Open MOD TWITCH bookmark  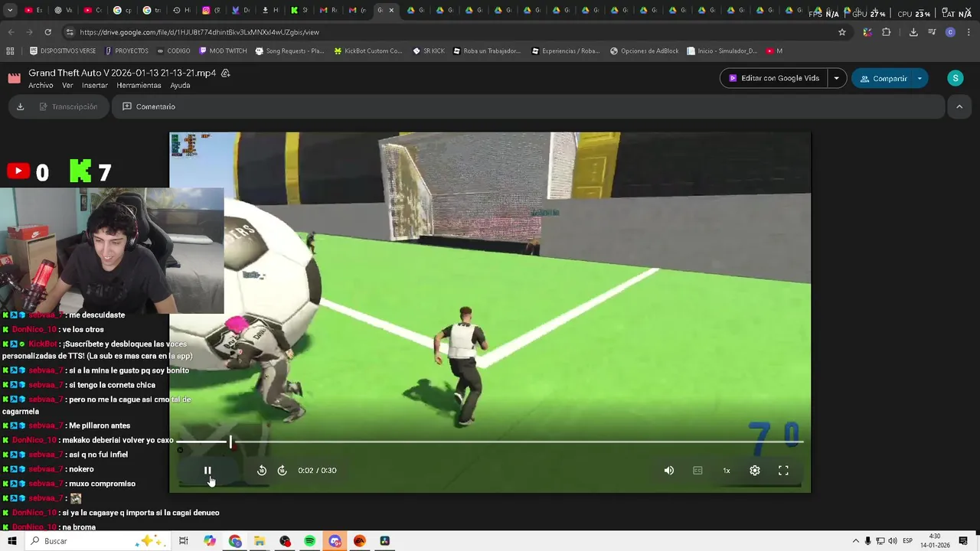point(223,51)
